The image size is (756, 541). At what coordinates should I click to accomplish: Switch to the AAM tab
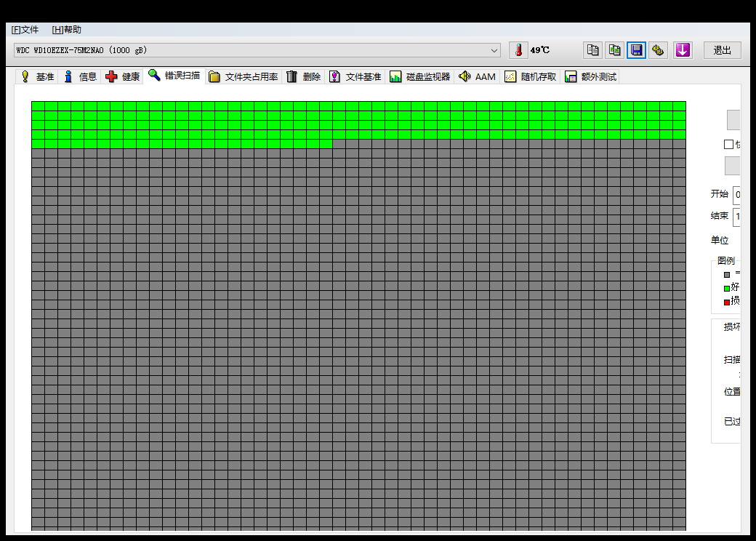pyautogui.click(x=477, y=76)
